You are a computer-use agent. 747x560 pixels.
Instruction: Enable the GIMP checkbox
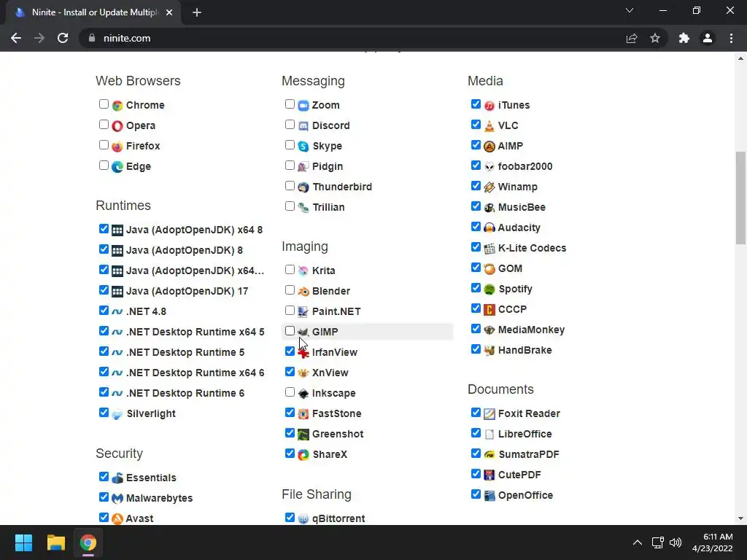pyautogui.click(x=290, y=331)
